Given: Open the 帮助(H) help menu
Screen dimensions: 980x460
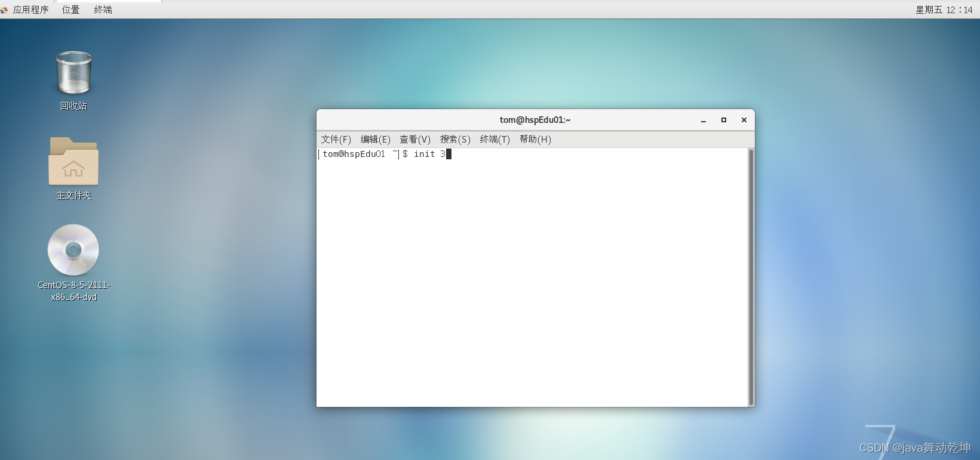Looking at the screenshot, I should 535,139.
